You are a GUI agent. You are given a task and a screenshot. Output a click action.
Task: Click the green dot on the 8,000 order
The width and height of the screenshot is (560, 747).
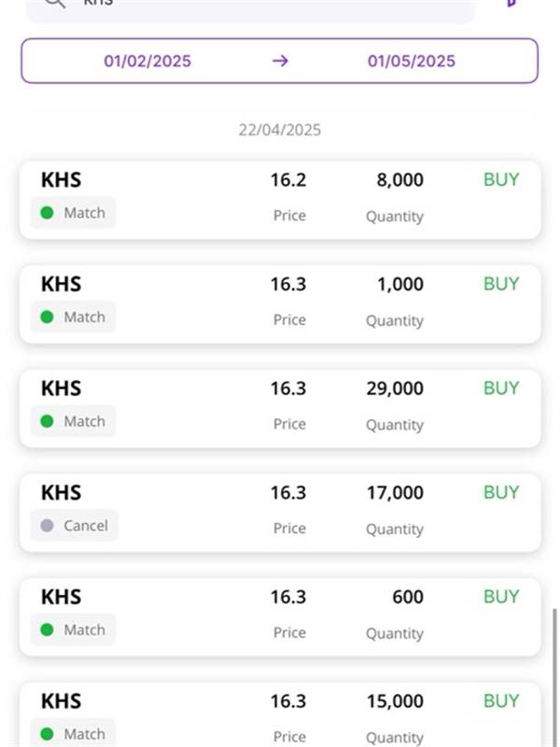pyautogui.click(x=47, y=213)
